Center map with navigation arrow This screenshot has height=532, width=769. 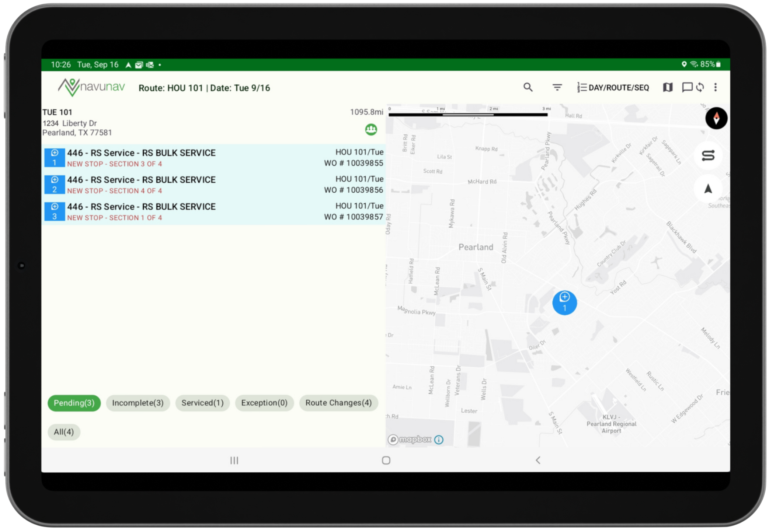click(707, 189)
